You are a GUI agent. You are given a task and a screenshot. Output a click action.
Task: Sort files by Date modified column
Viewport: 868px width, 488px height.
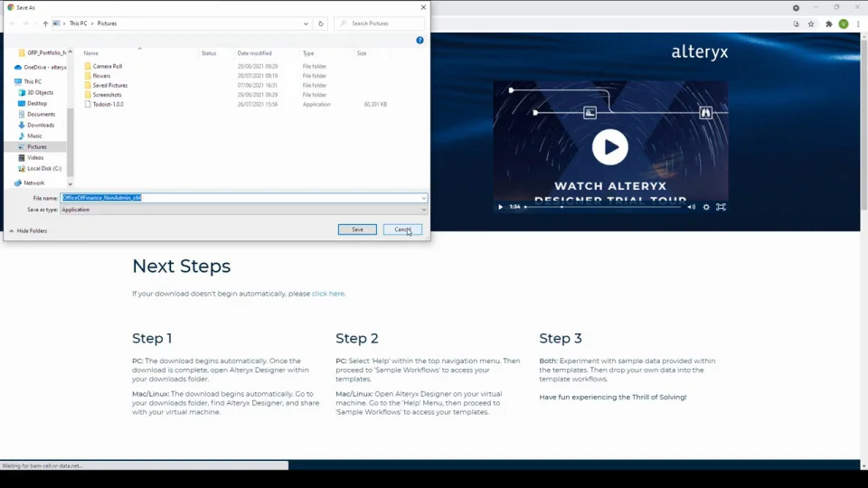point(255,53)
